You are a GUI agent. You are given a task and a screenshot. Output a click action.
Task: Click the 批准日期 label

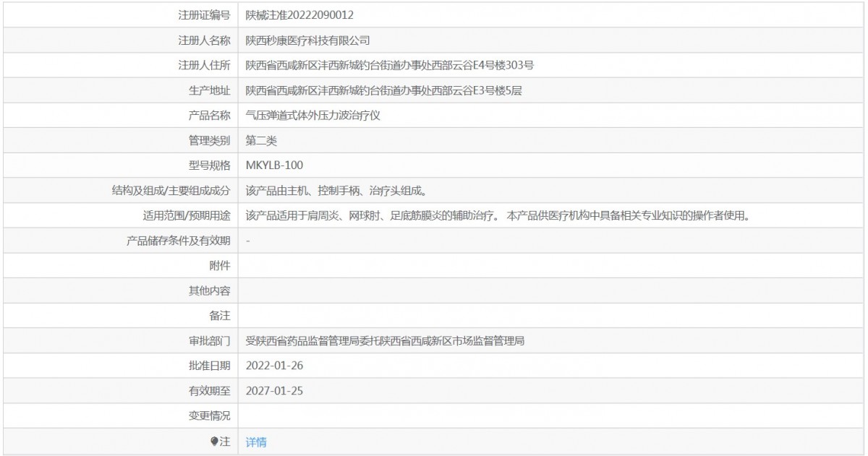coord(209,366)
